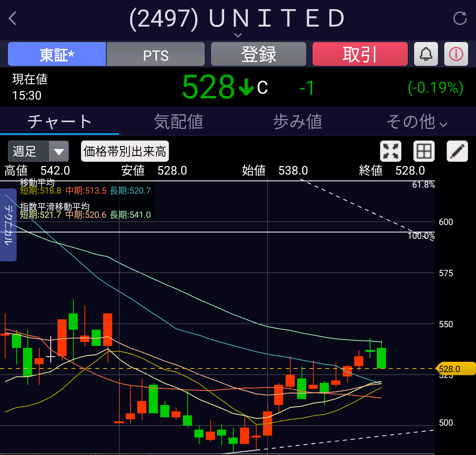Tap the current value 528 price

(208, 87)
